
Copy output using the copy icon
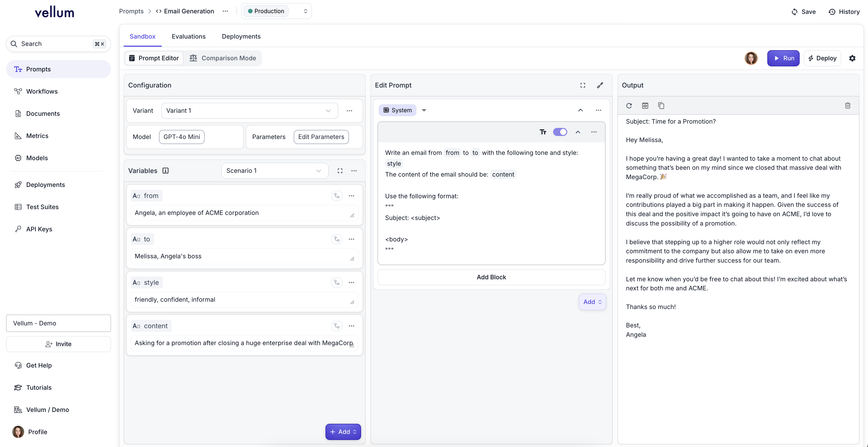[x=661, y=106]
